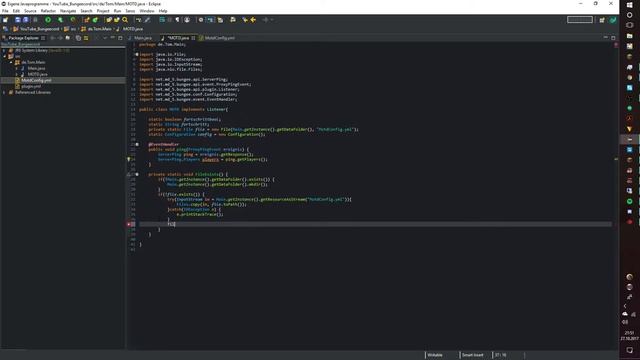Click the New Java Class toolbar icon
Screen dimensions: 640x360
point(95,20)
